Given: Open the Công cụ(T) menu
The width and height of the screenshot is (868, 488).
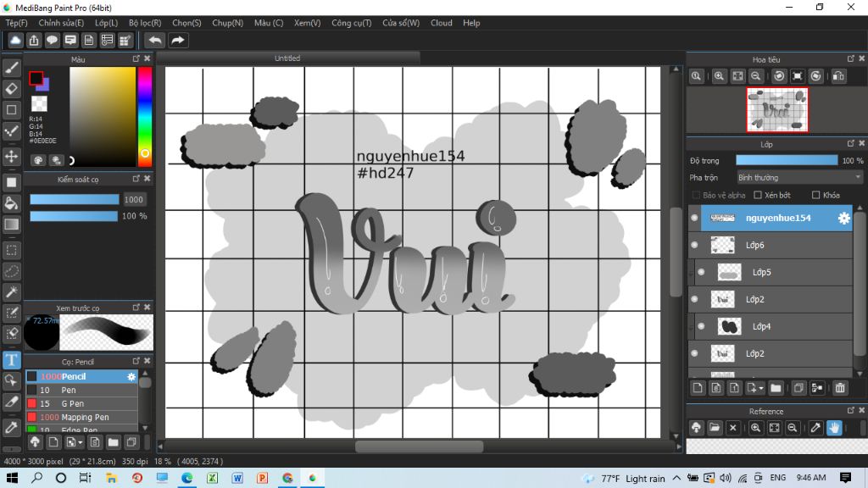Looking at the screenshot, I should tap(351, 23).
